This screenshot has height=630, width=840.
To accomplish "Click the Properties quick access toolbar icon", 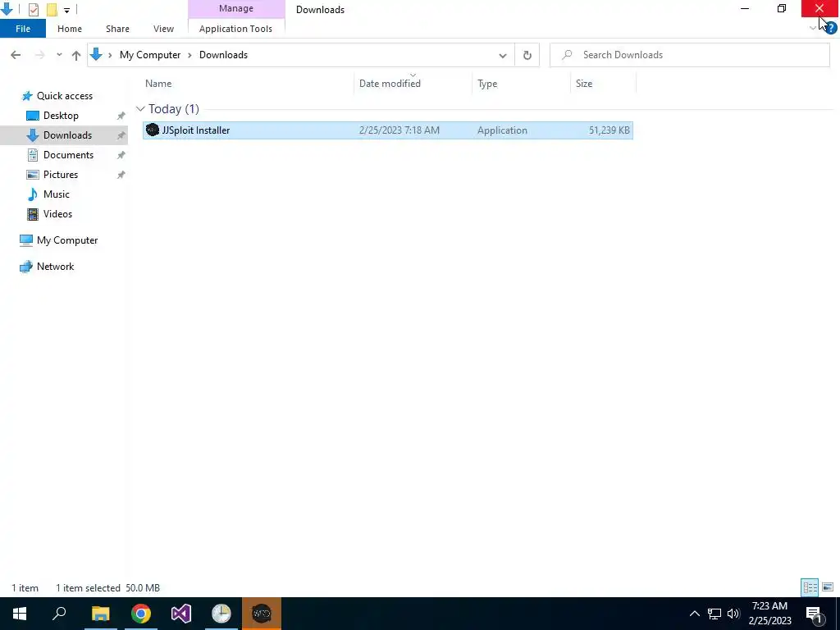I will (x=34, y=10).
